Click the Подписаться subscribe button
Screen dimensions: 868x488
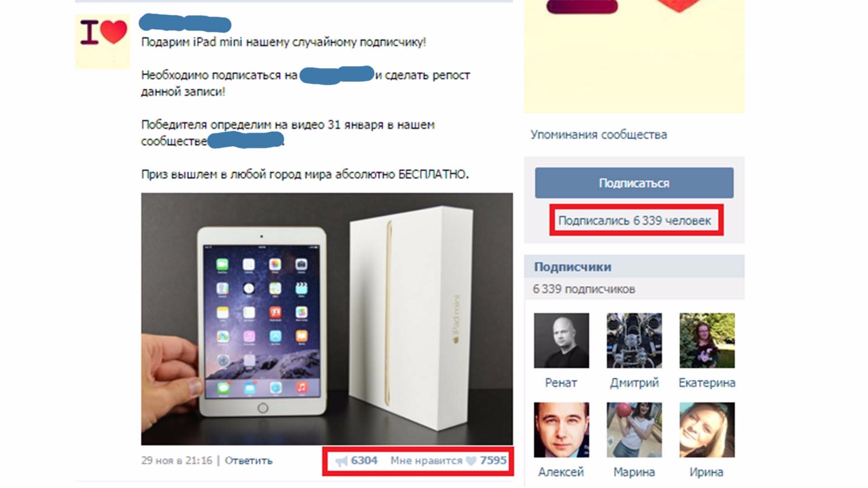[x=634, y=183]
